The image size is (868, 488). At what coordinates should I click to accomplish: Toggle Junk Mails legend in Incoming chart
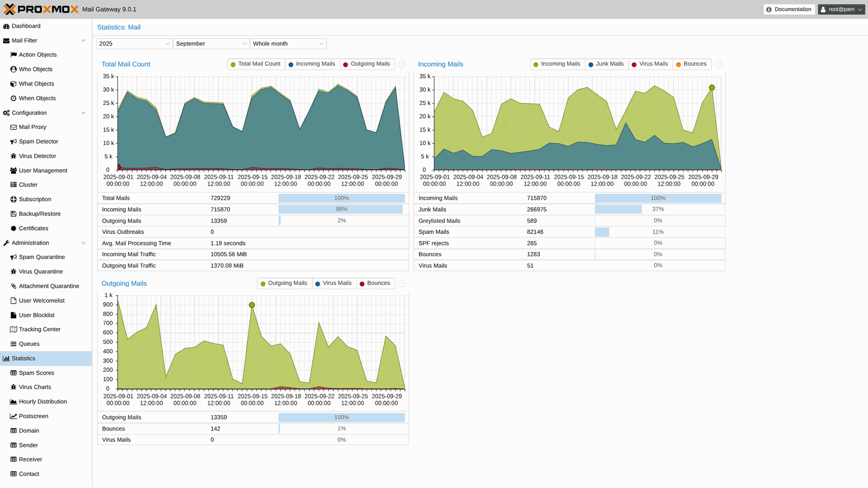606,64
